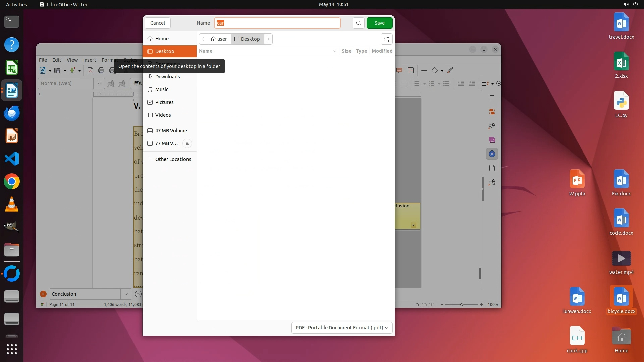Click the file Name text field
This screenshot has width=644, height=362.
pos(277,23)
